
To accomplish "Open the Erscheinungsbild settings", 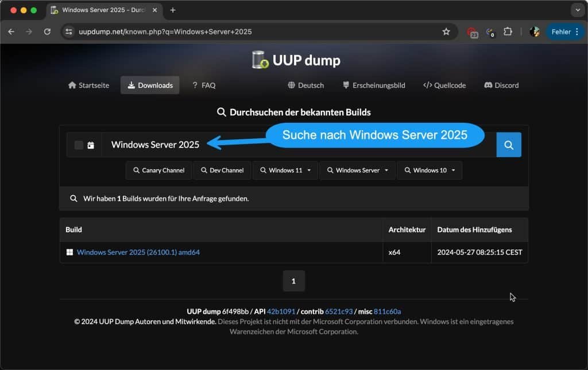I will [x=373, y=85].
